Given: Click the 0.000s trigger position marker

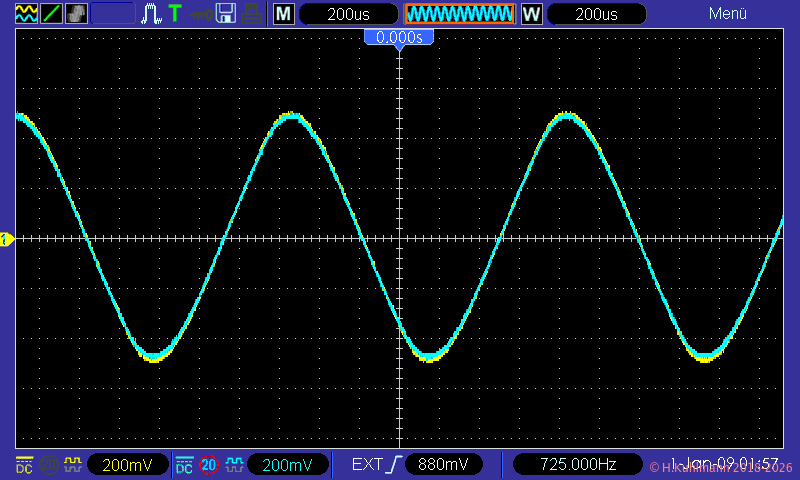Looking at the screenshot, I should [399, 38].
